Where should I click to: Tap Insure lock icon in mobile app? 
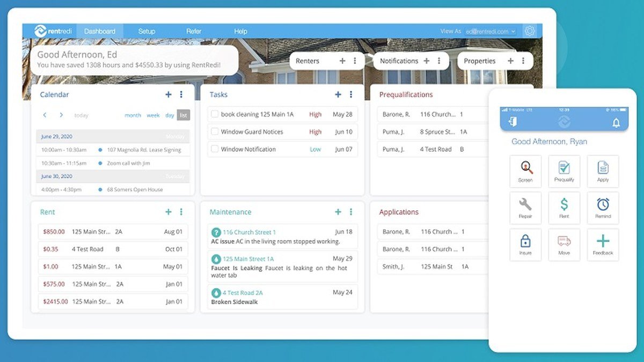click(x=525, y=245)
